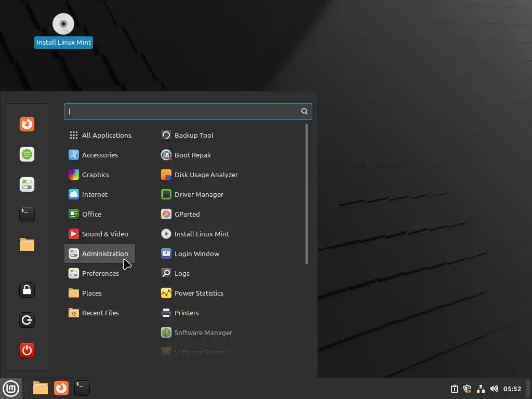Open the Places category
The height and width of the screenshot is (399, 532).
tap(100, 293)
